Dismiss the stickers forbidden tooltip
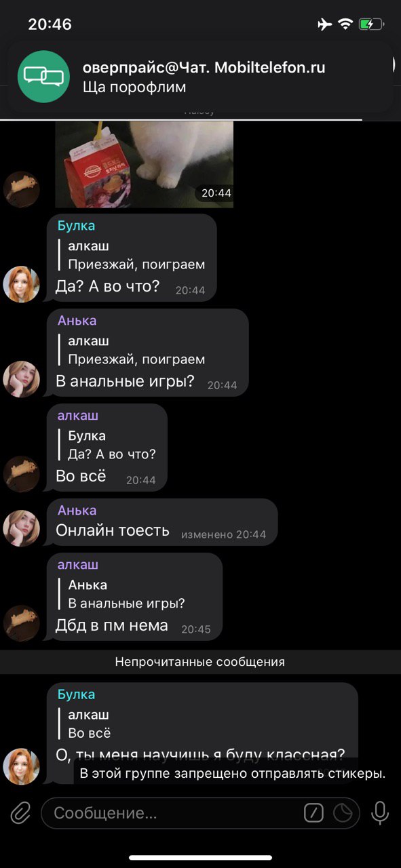Screen dimensions: 401x868 click(233, 774)
